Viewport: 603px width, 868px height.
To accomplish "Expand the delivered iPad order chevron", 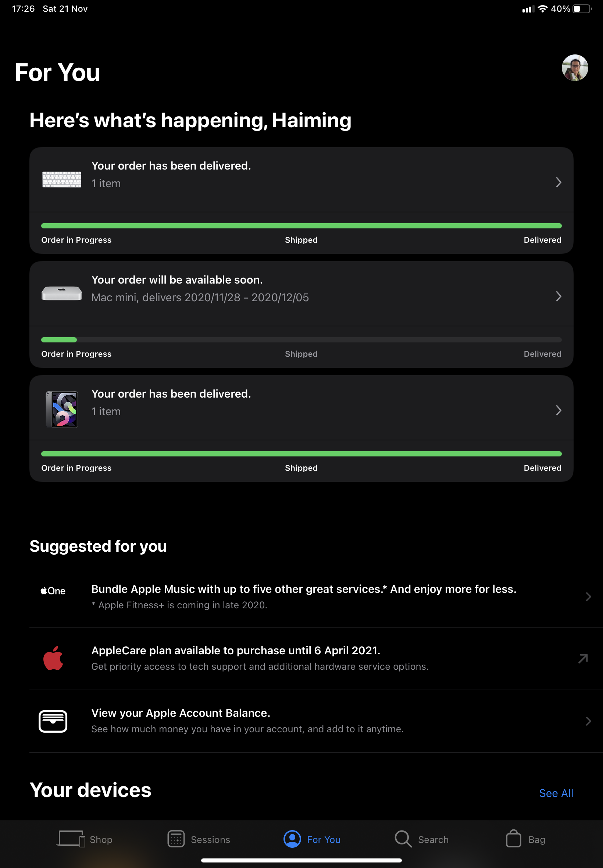I will [x=558, y=410].
